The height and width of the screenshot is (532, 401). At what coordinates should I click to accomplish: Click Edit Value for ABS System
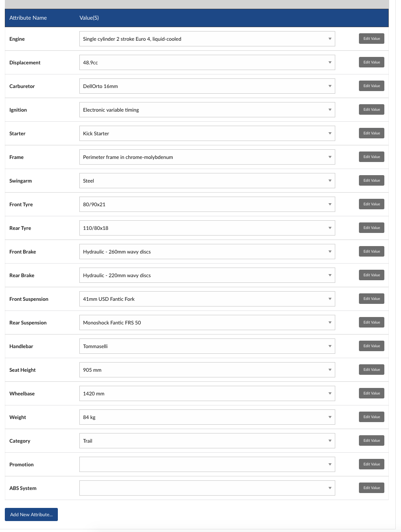[371, 488]
